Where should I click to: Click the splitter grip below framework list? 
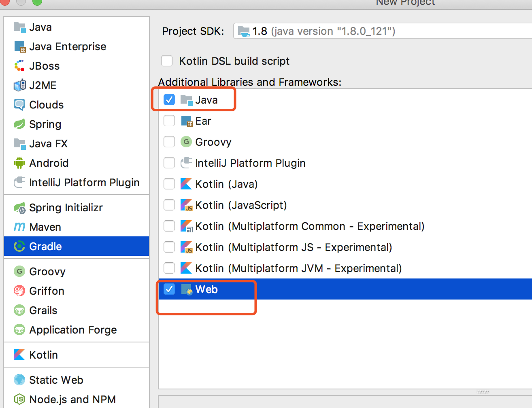(483, 392)
